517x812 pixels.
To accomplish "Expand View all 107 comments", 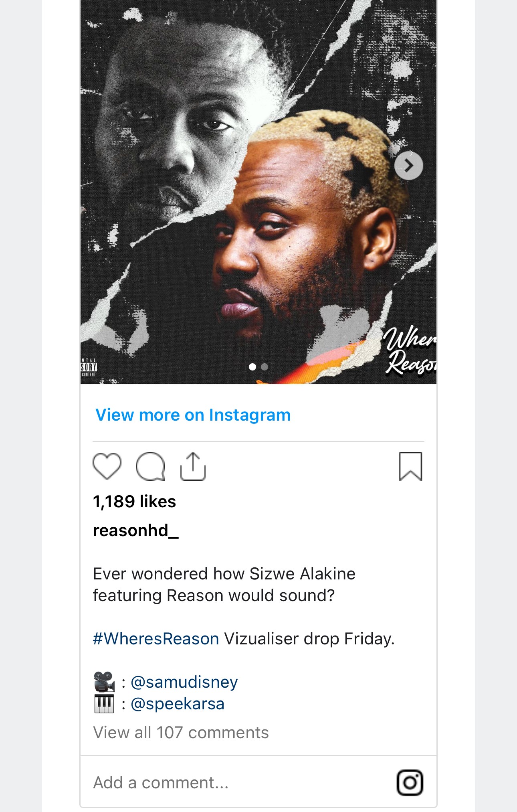I will [x=181, y=733].
